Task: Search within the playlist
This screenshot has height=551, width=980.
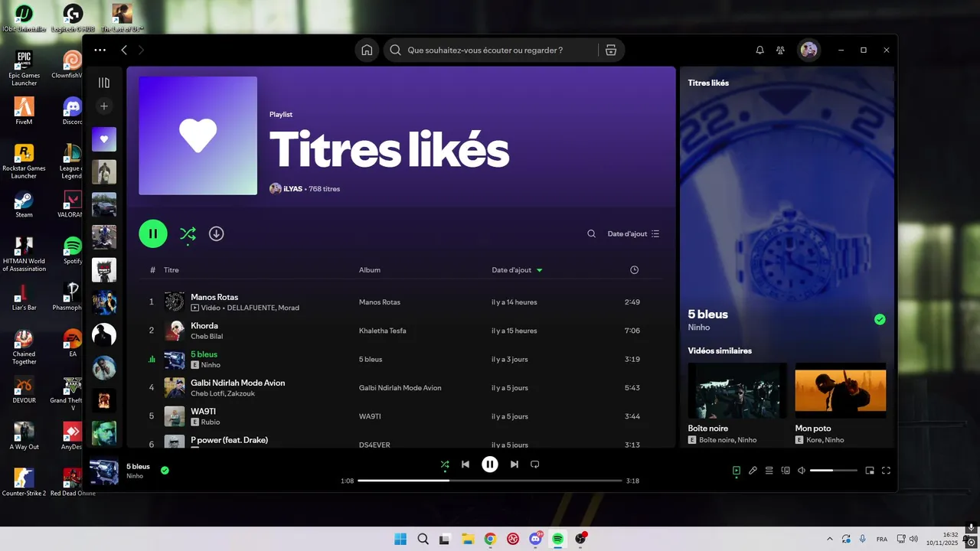Action: [591, 234]
